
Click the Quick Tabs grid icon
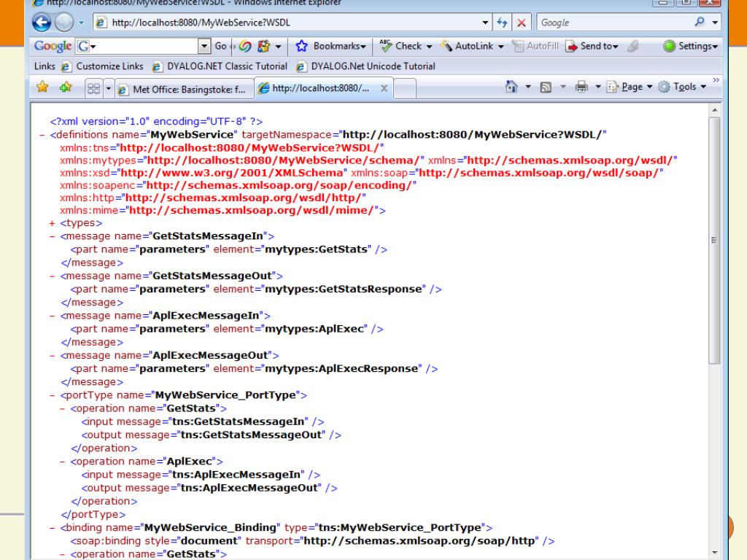[x=94, y=88]
